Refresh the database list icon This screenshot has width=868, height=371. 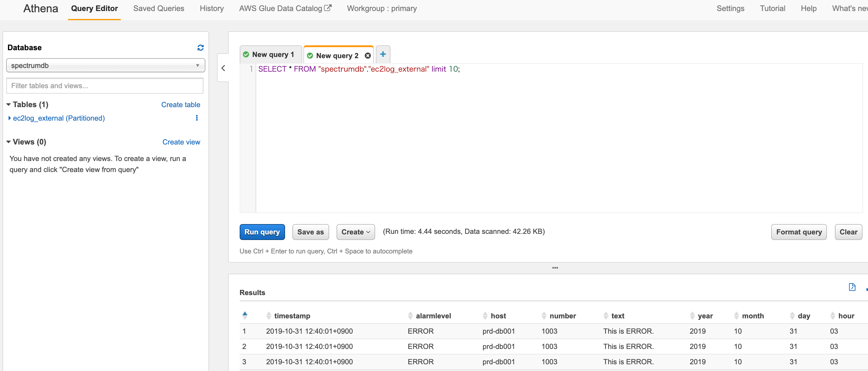coord(200,48)
